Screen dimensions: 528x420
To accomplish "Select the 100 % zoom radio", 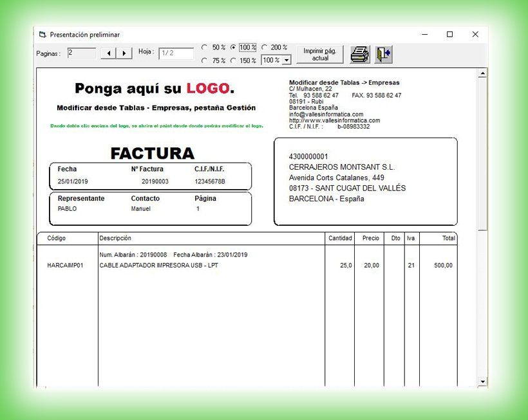I will point(233,48).
